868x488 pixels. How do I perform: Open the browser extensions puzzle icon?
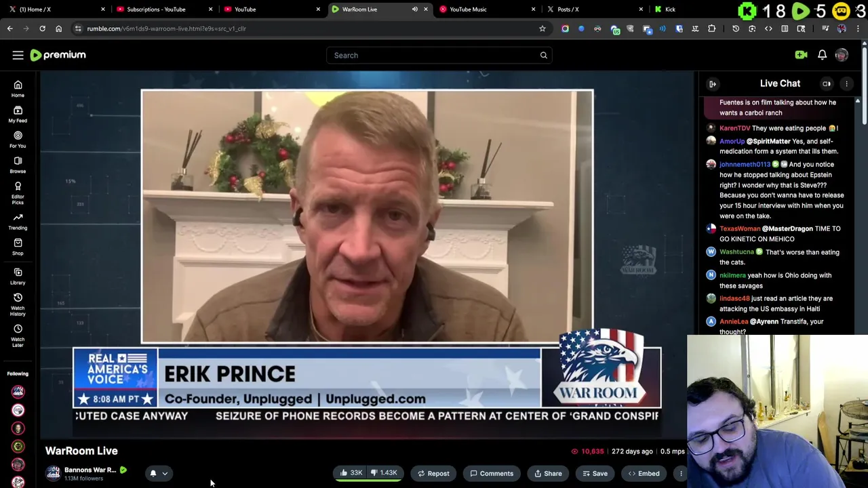(x=711, y=28)
